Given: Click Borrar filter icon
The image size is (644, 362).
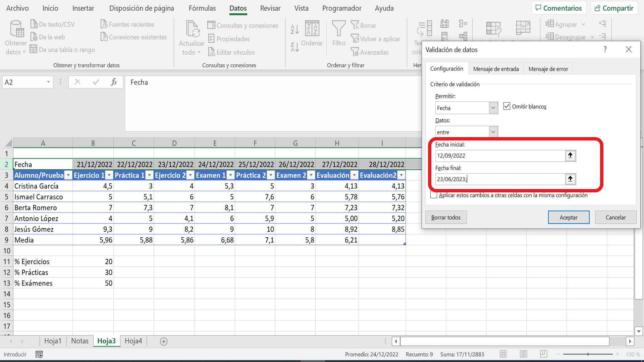Looking at the screenshot, I should 364,25.
